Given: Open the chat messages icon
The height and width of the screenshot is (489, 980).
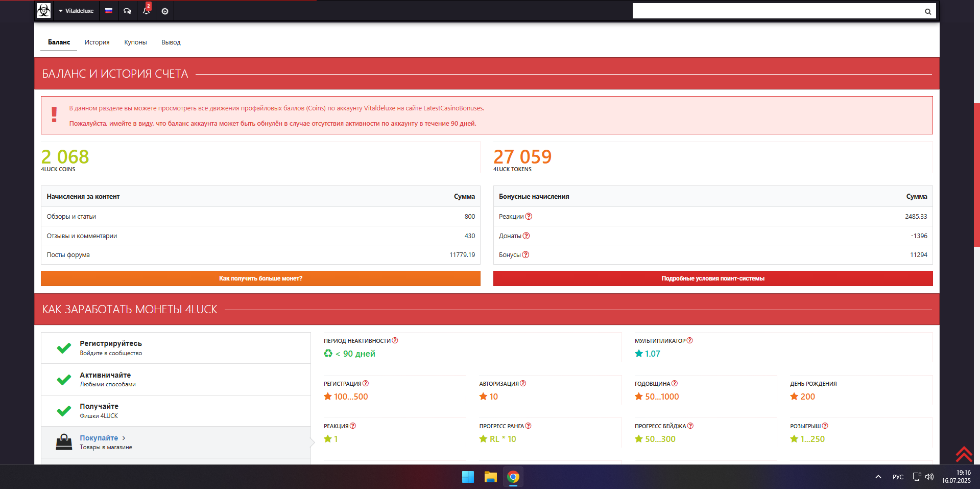Looking at the screenshot, I should pos(127,11).
